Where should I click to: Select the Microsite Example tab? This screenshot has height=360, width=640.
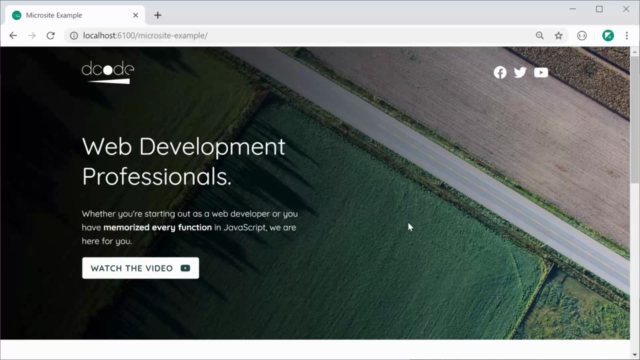point(76,15)
